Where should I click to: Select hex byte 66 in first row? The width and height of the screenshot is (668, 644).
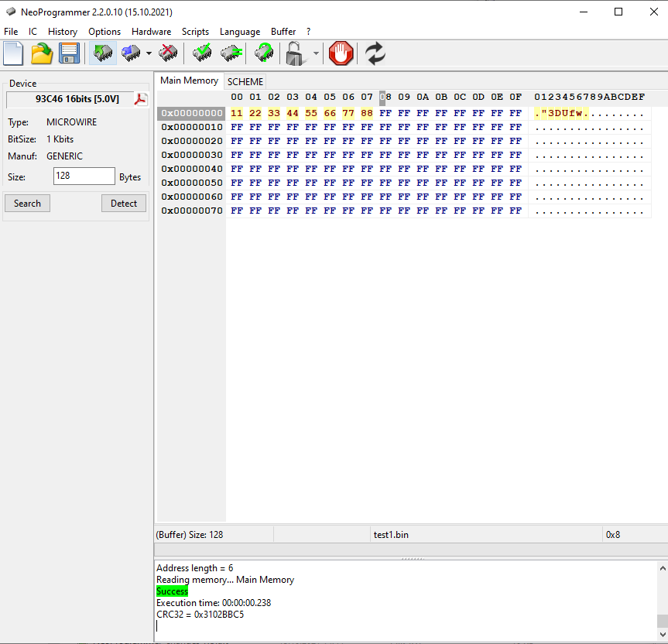(330, 113)
